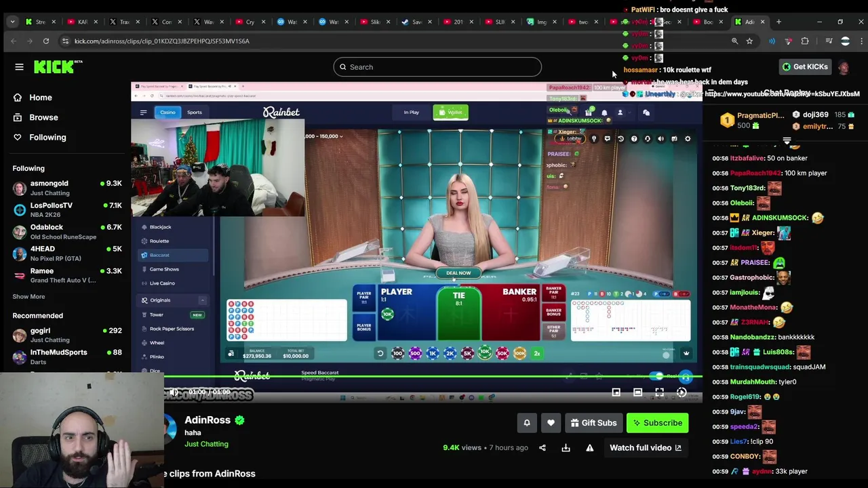
Task: Open 4HEAD channel in Following list
Action: (x=66, y=253)
